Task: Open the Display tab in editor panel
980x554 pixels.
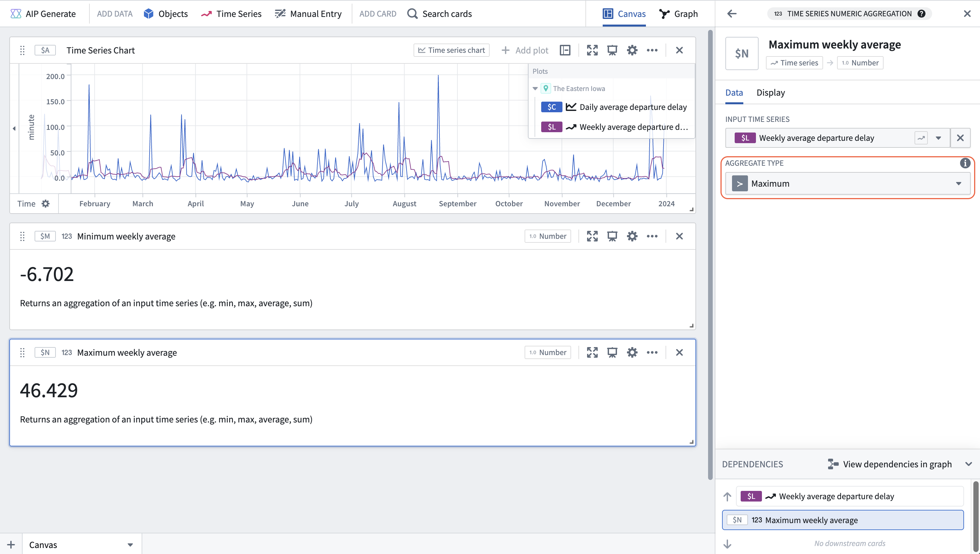Action: pos(771,92)
